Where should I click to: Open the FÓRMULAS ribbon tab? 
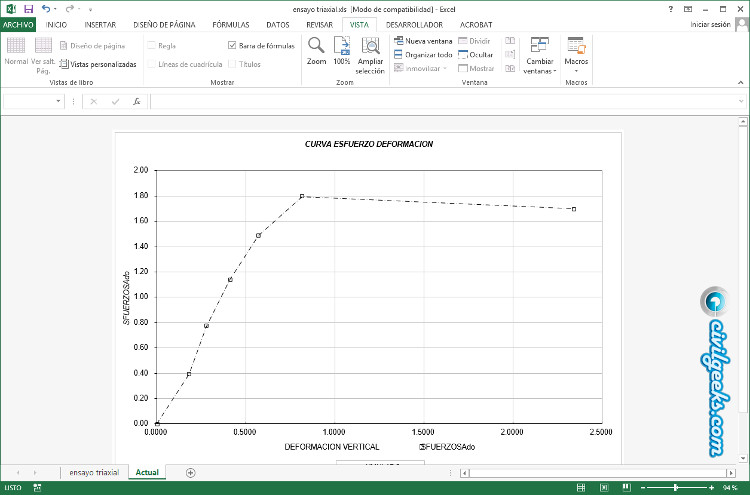coord(230,24)
